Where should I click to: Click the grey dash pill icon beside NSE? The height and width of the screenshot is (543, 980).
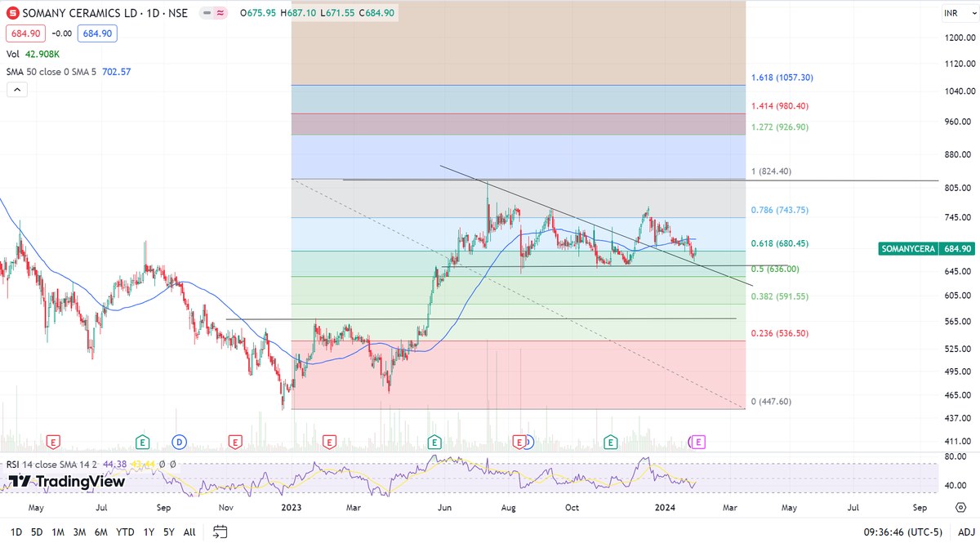tap(207, 14)
